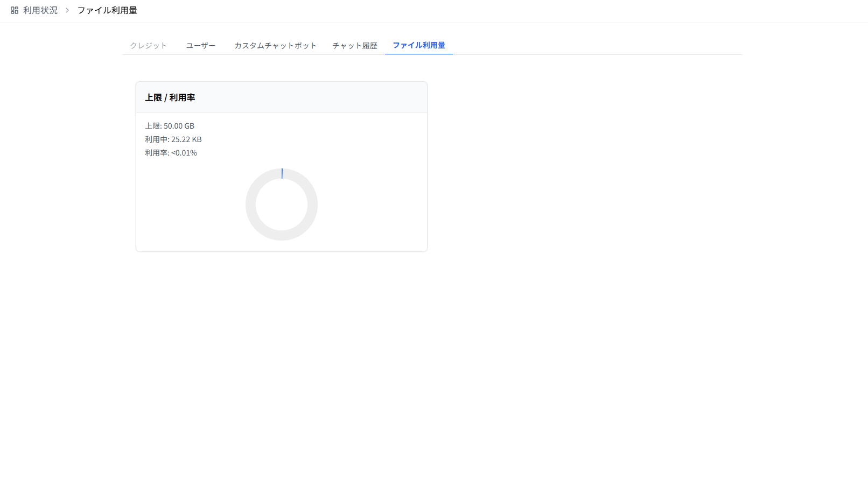Click the 利用中: 25.22 KB value

[x=173, y=139]
